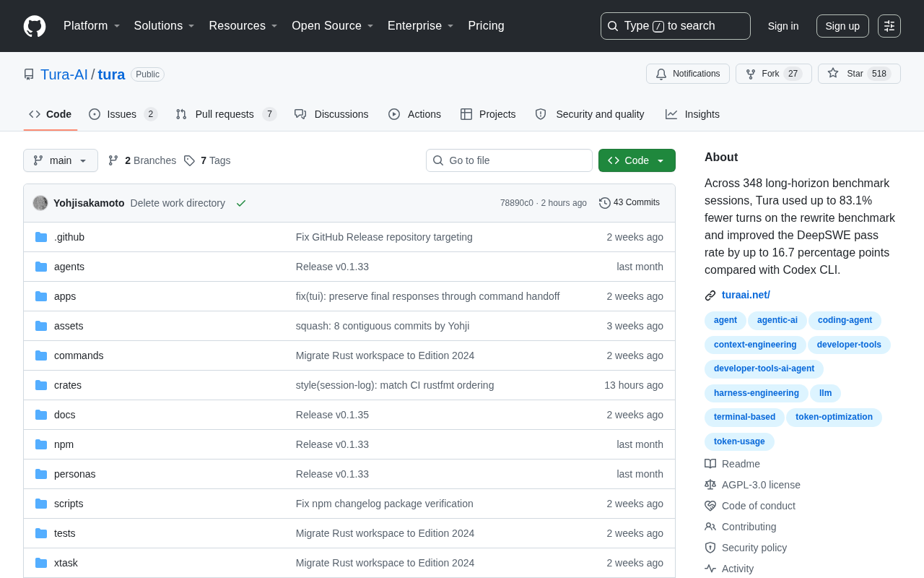Click the folder icon for scripts
The image size is (924, 578).
[x=41, y=504]
